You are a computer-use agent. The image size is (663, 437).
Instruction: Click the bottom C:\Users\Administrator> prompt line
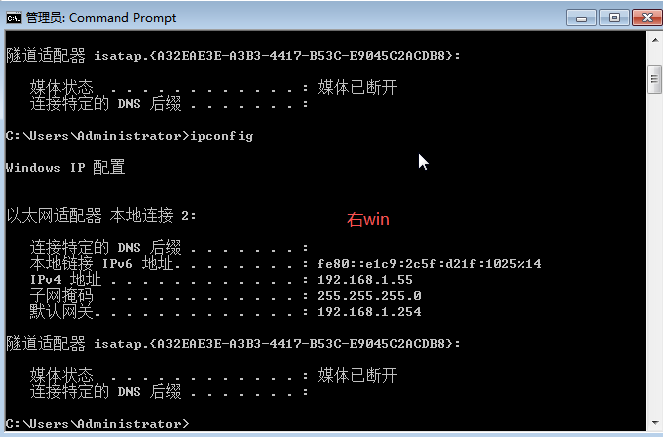(98, 424)
